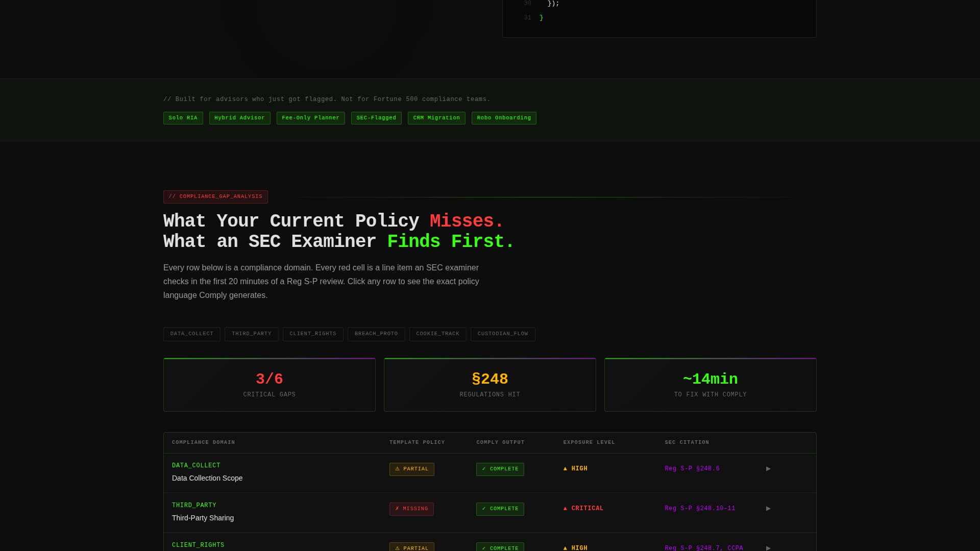
Task: Click the HIGH exposure label in CLIENT_RIGHTS row
Action: [575, 548]
